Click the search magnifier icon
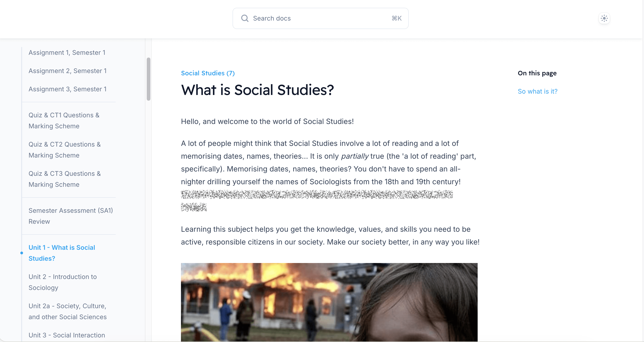 (x=244, y=18)
